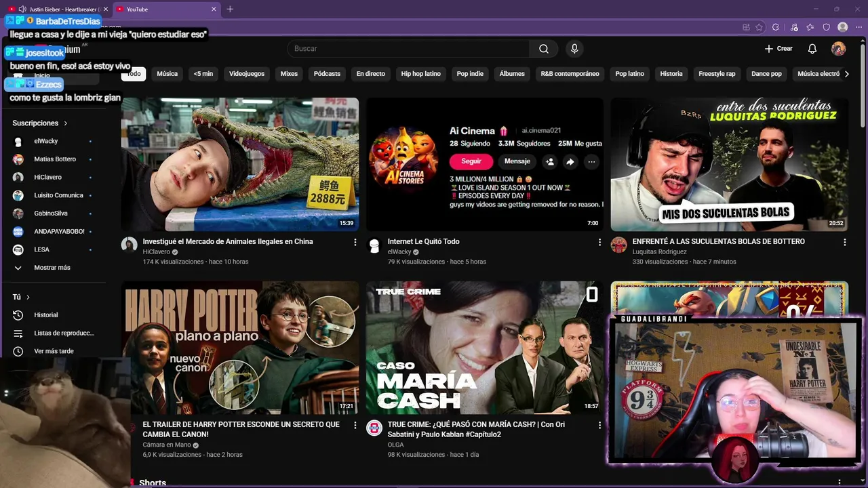868x488 pixels.
Task: Play the Harry Potter plano a plano thumbnail
Action: coord(240,348)
